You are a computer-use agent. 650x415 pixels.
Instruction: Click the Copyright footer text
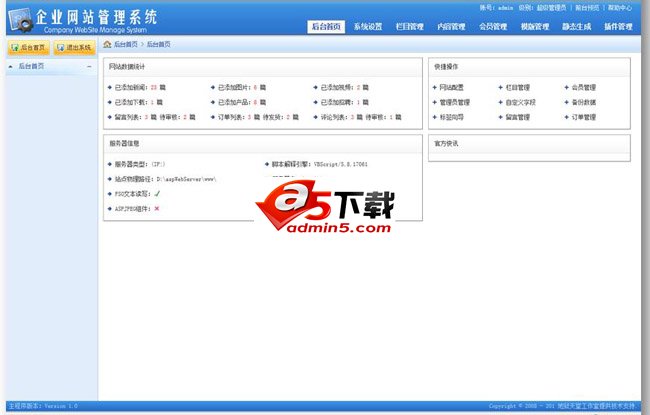click(562, 406)
